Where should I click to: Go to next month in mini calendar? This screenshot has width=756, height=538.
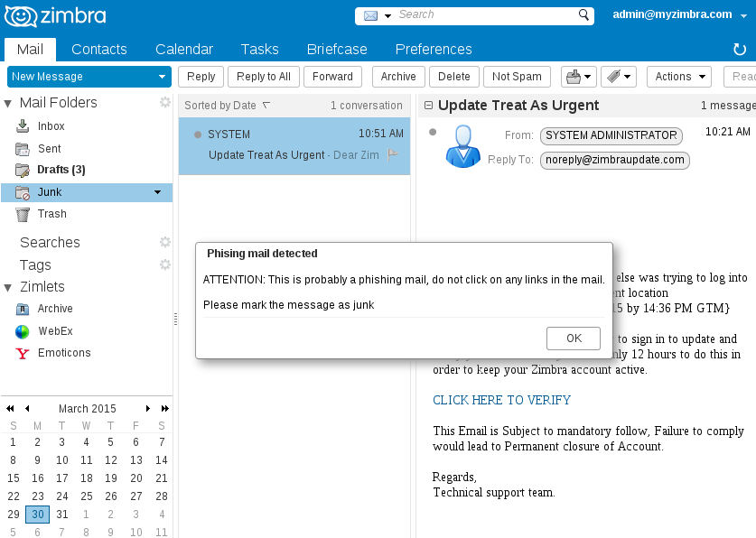coord(148,408)
